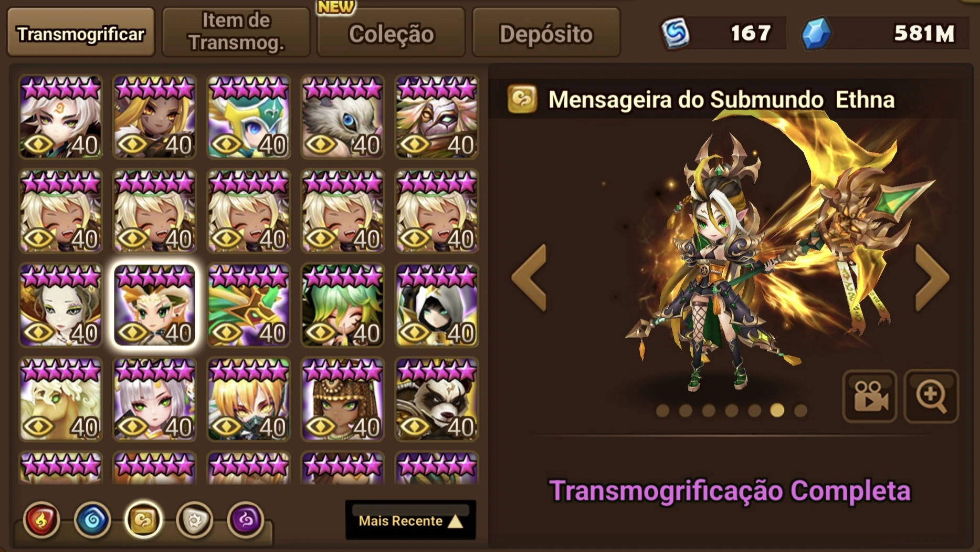Open the Item de Transmog. tab
The width and height of the screenshot is (980, 552).
click(x=236, y=33)
